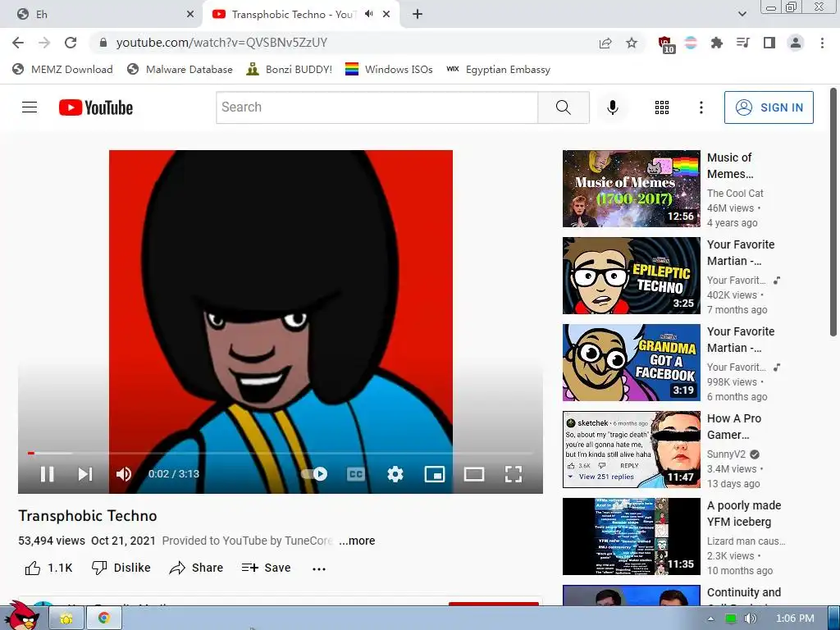Click the Dislike button

[121, 568]
